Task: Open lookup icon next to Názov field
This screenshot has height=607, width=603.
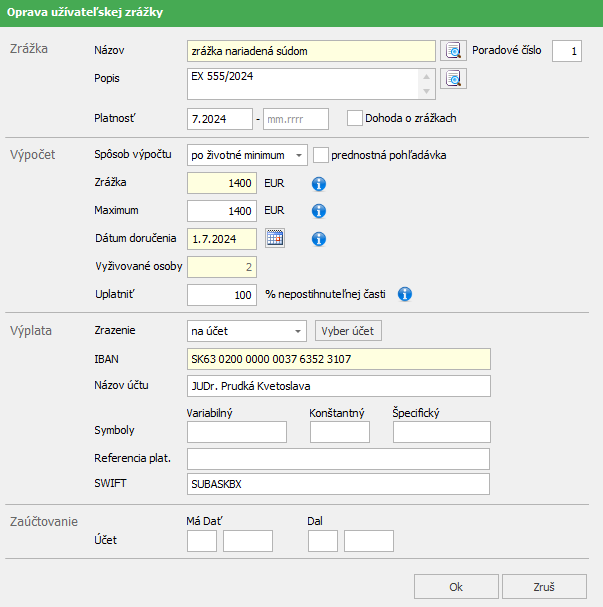Action: tap(453, 51)
